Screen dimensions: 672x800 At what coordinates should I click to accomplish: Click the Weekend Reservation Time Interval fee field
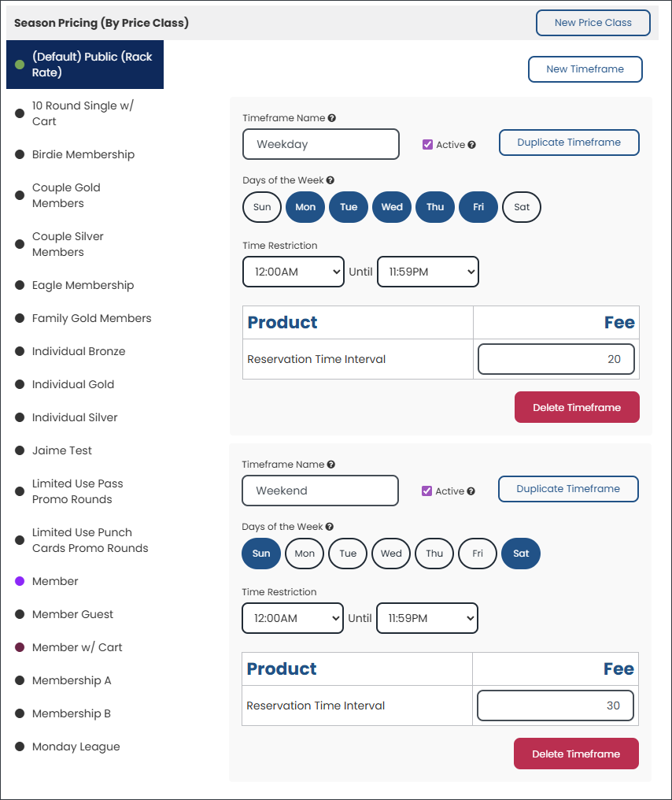556,706
